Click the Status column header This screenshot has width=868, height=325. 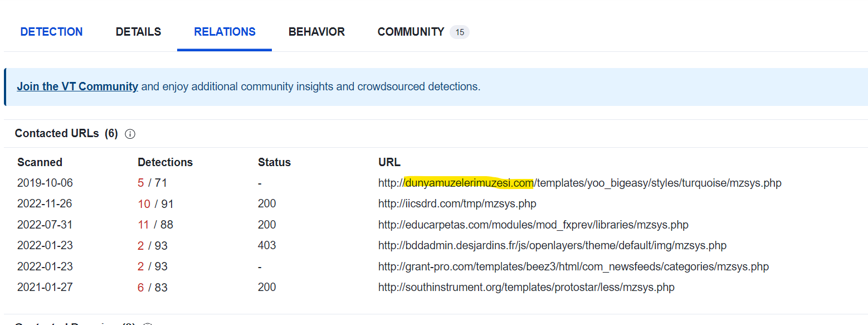274,162
